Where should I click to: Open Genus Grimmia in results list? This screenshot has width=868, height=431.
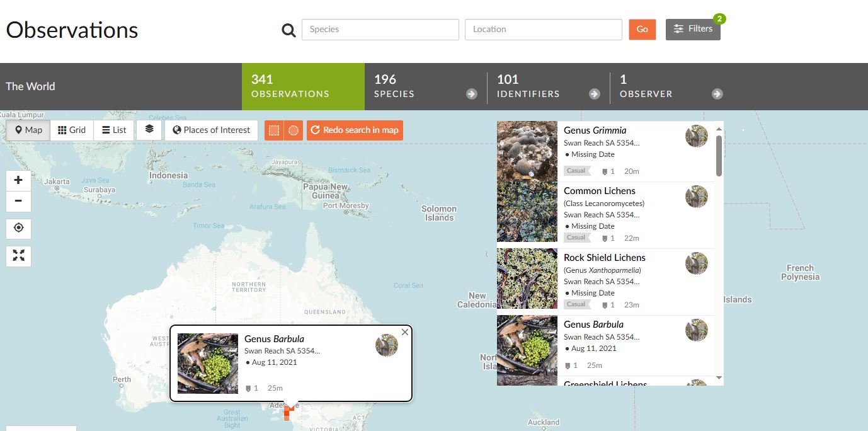pyautogui.click(x=595, y=130)
